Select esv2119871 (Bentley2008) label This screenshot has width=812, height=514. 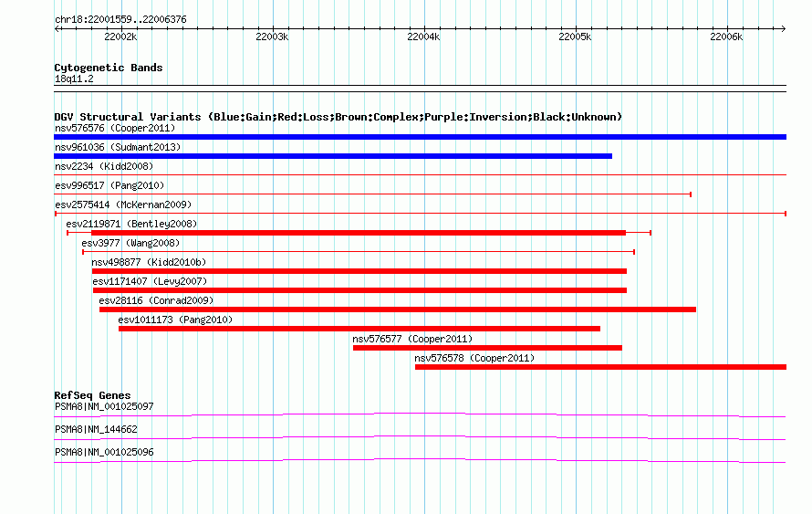click(131, 224)
